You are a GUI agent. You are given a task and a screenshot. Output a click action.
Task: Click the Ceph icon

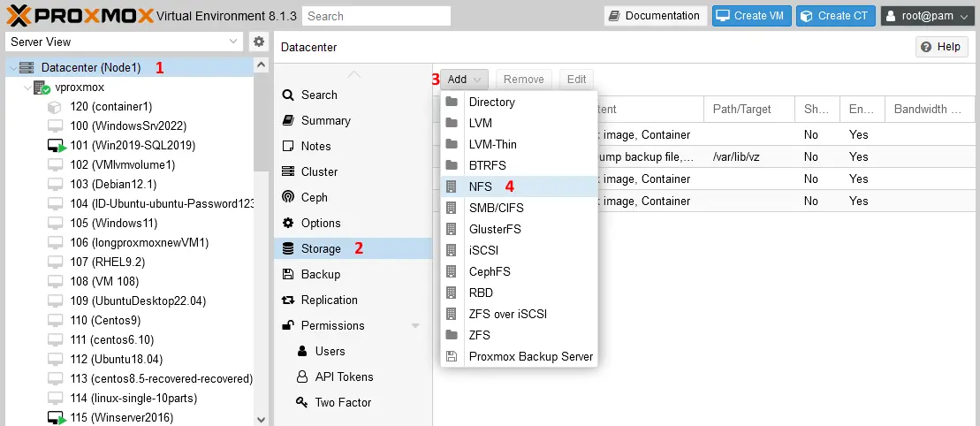[x=288, y=197]
